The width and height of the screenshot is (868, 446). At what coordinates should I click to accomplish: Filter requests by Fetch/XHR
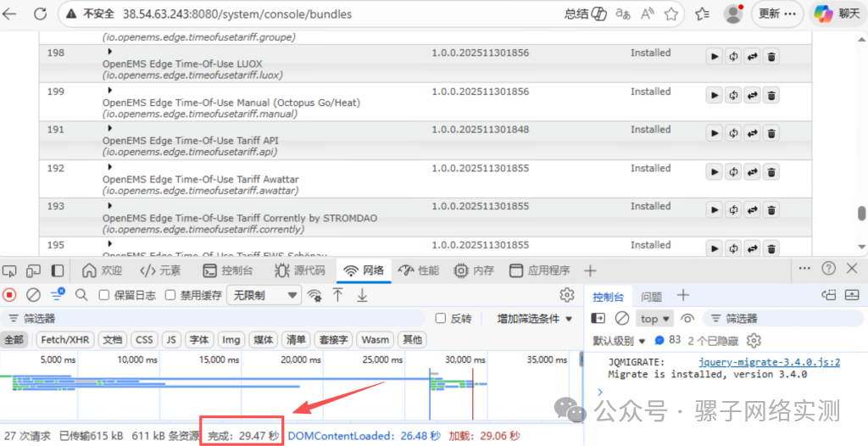tap(65, 340)
